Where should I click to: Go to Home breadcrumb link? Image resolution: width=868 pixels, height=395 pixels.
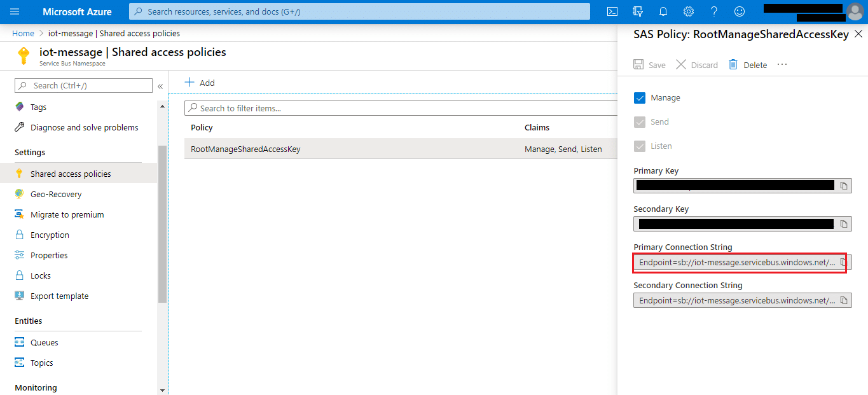23,33
